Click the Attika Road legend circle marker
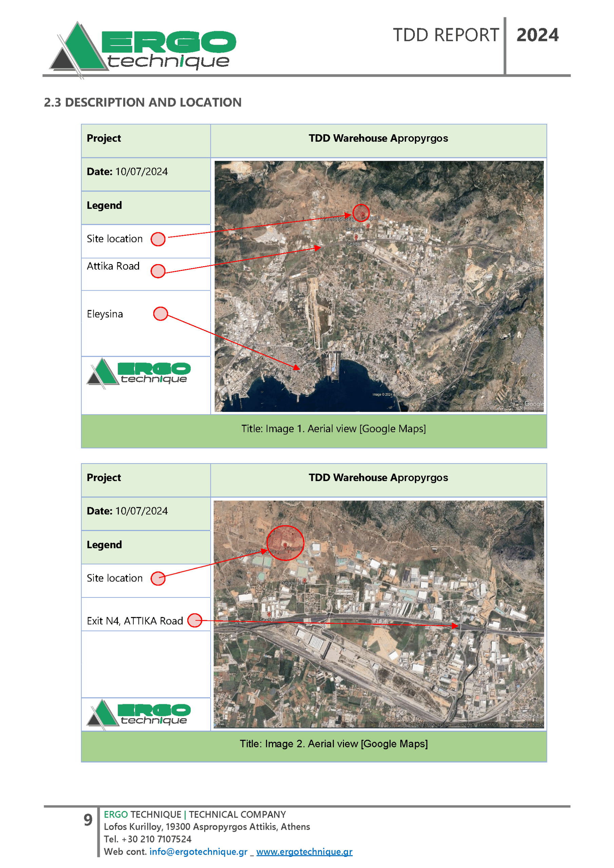The image size is (614, 868). click(158, 271)
